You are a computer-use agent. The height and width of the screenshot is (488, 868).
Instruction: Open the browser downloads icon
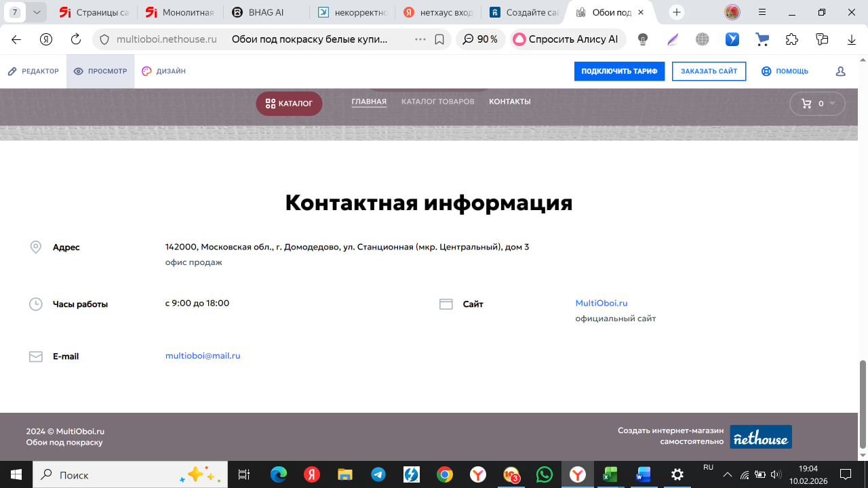pyautogui.click(x=852, y=39)
